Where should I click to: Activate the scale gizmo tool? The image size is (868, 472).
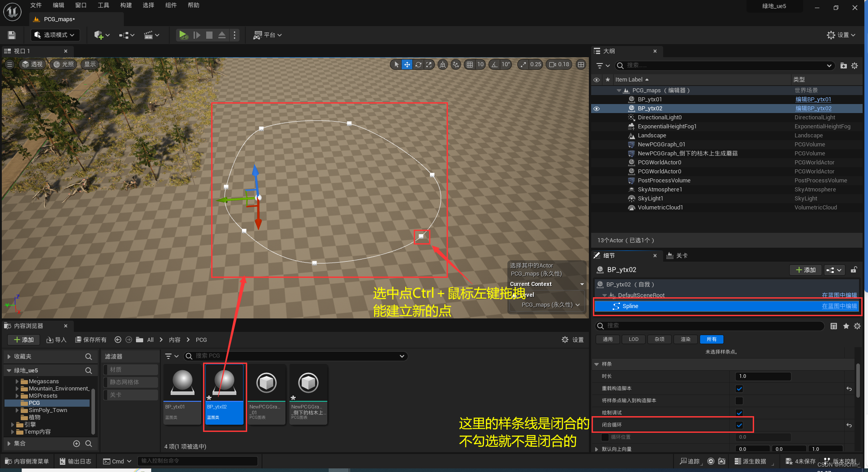(429, 64)
